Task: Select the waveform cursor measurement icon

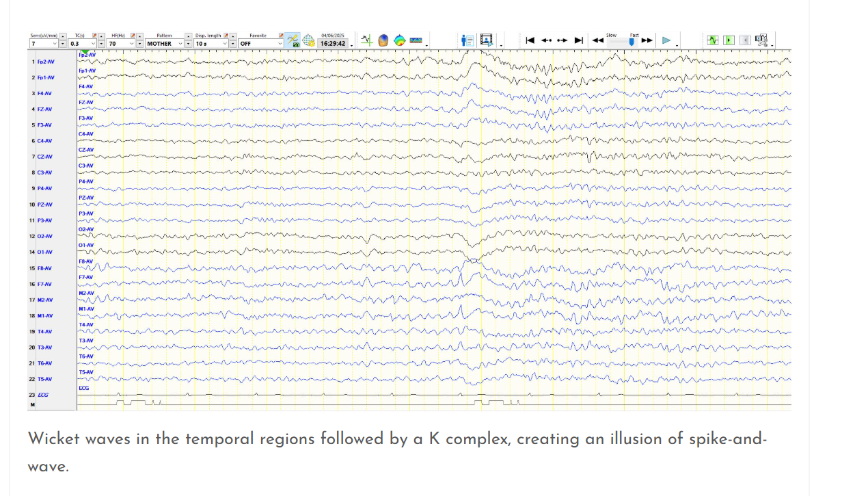Action: [x=366, y=40]
